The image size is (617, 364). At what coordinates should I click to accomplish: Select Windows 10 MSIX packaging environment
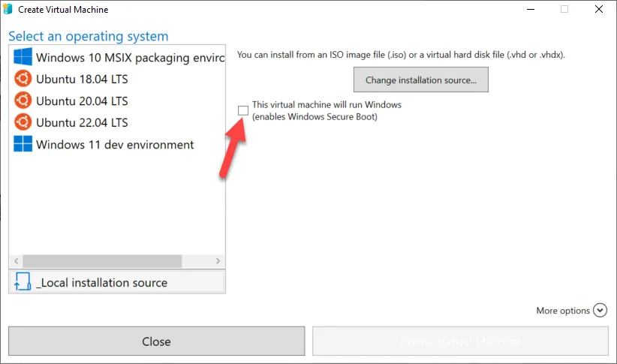pyautogui.click(x=117, y=58)
